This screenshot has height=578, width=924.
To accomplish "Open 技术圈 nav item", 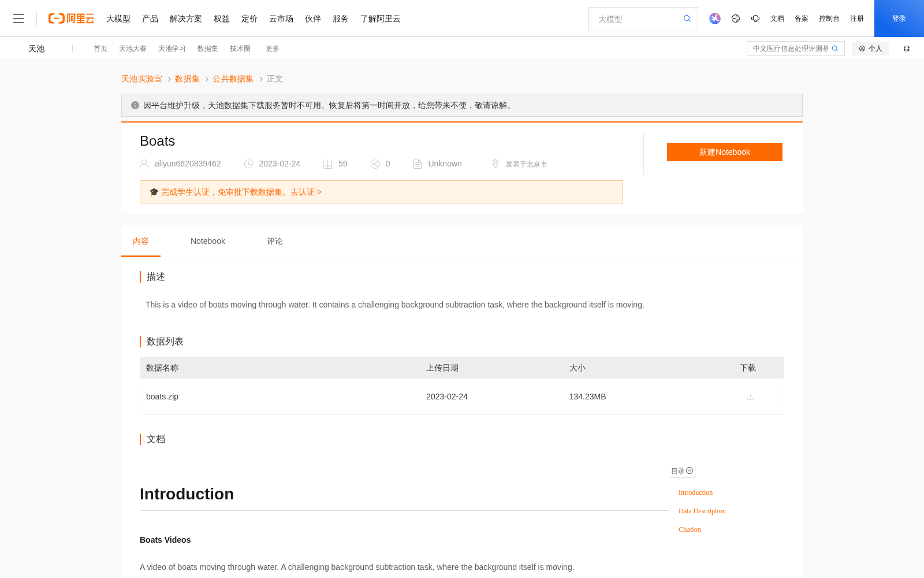I will [240, 49].
